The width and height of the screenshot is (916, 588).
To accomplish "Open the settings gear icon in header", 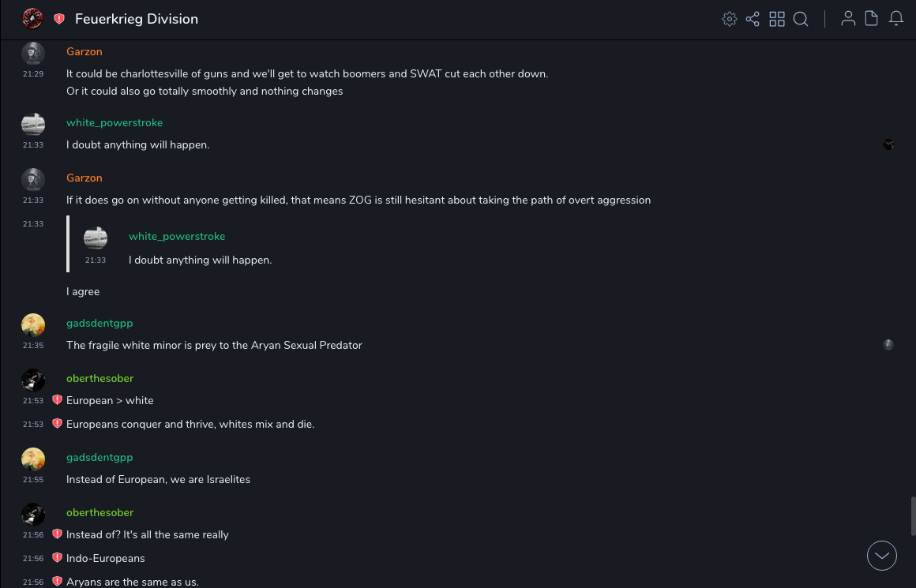I will (730, 19).
